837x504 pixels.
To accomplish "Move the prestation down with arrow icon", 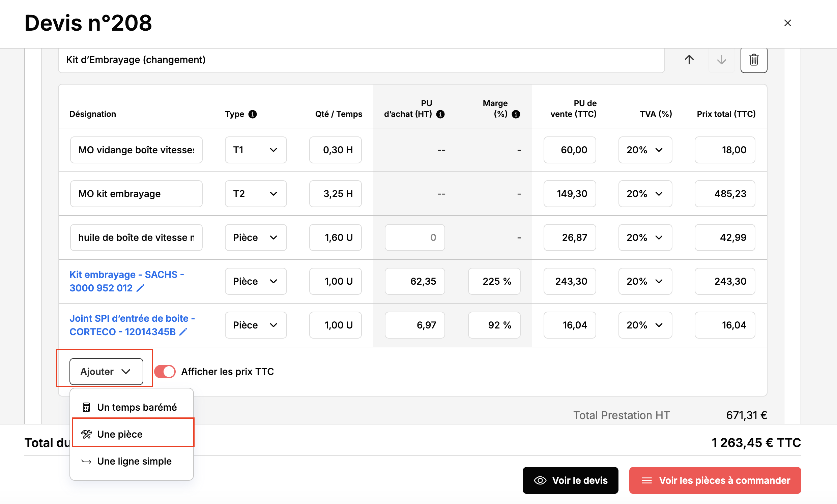I will pos(722,60).
